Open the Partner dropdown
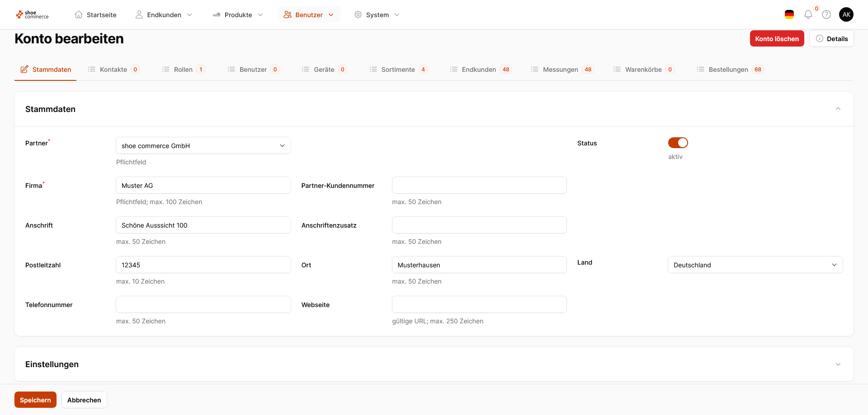Viewport: 868px width, 415px height. click(203, 146)
